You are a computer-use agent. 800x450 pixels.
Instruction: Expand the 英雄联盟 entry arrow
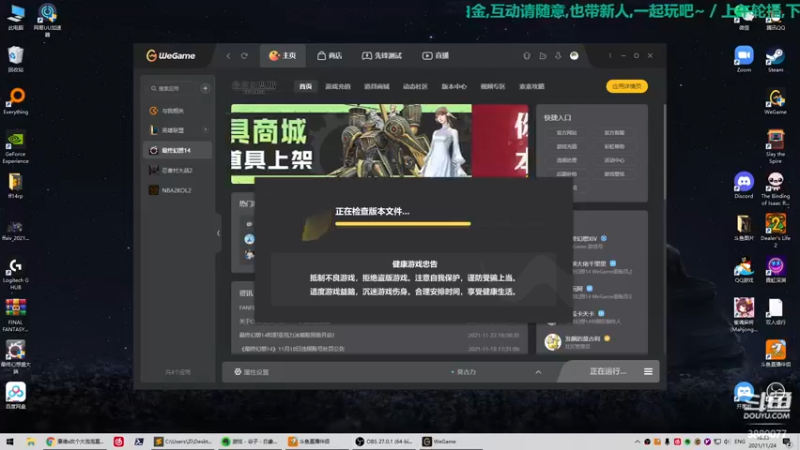(x=206, y=130)
